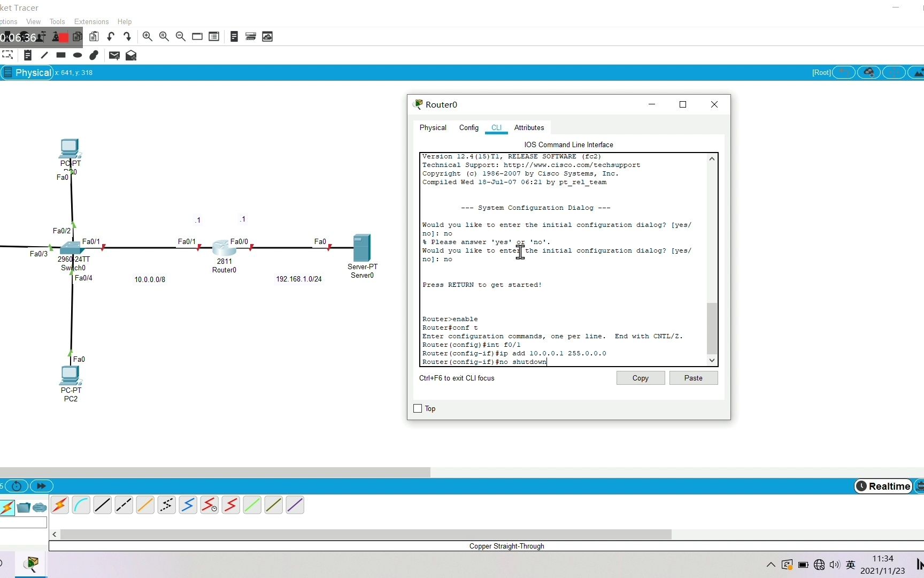The width and height of the screenshot is (924, 578).
Task: Pick the automatic connection lightning bolt
Action: [x=60, y=505]
